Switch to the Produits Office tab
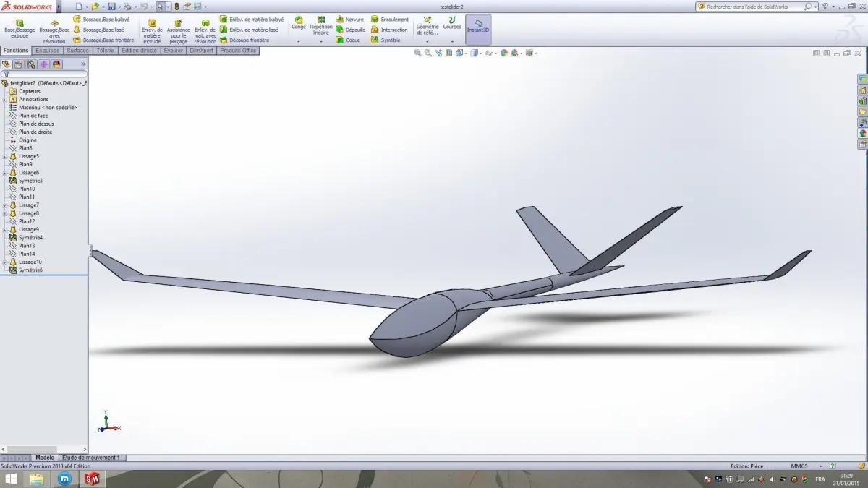Image resolution: width=868 pixels, height=488 pixels. point(238,51)
